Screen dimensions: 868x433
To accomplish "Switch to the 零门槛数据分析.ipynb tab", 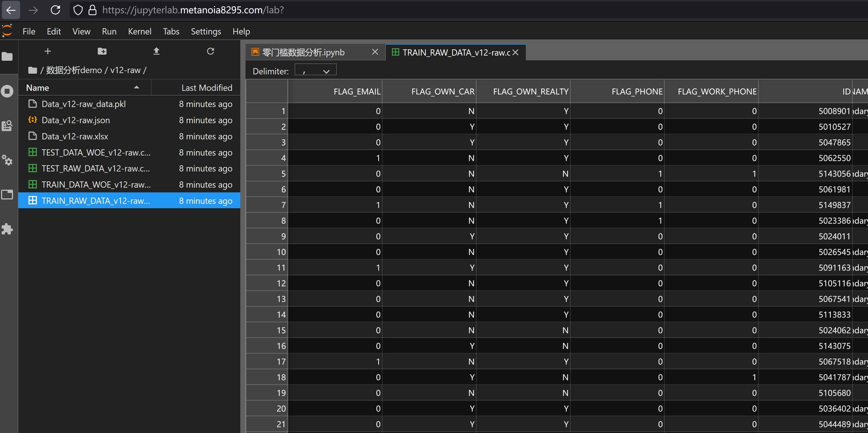I will point(303,52).
